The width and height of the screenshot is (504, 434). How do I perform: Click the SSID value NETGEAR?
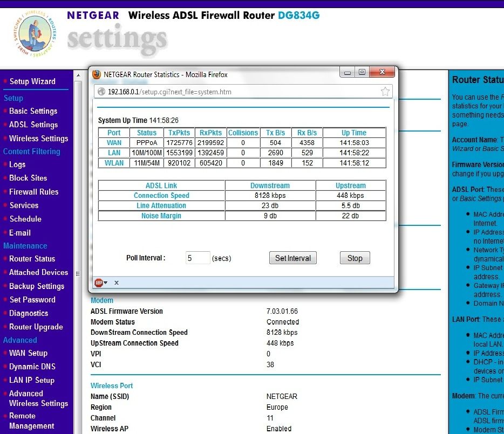pyautogui.click(x=282, y=396)
